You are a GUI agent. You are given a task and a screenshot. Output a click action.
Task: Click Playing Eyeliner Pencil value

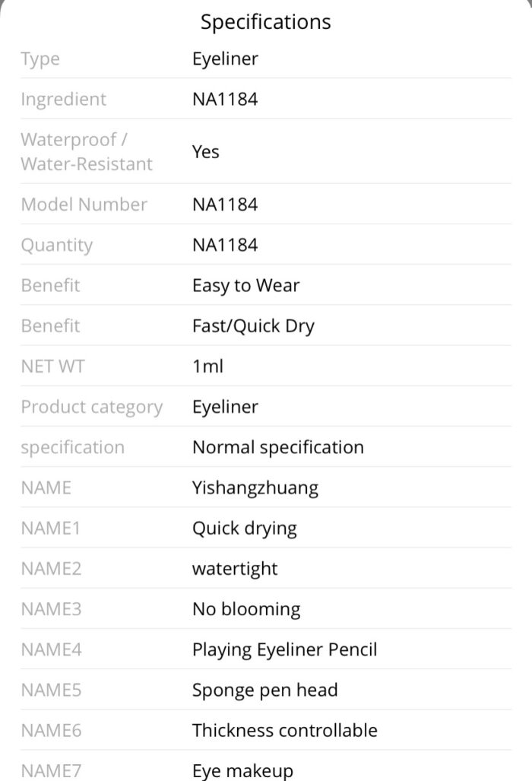(285, 649)
